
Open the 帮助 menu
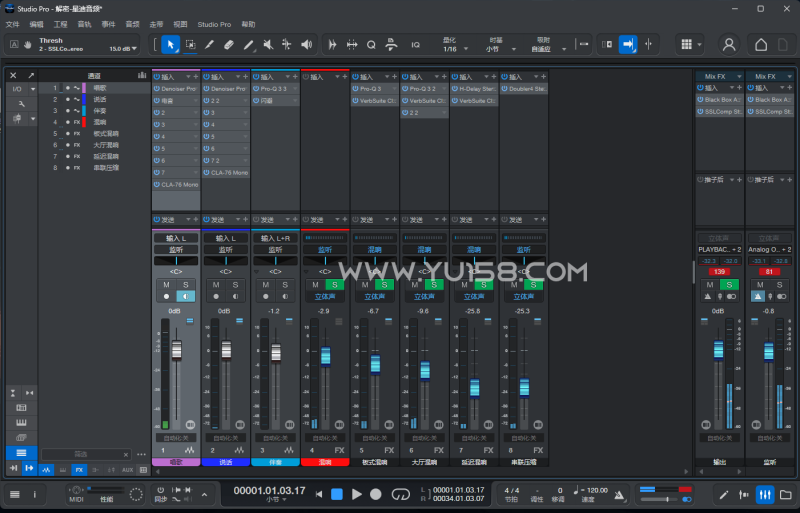click(248, 24)
